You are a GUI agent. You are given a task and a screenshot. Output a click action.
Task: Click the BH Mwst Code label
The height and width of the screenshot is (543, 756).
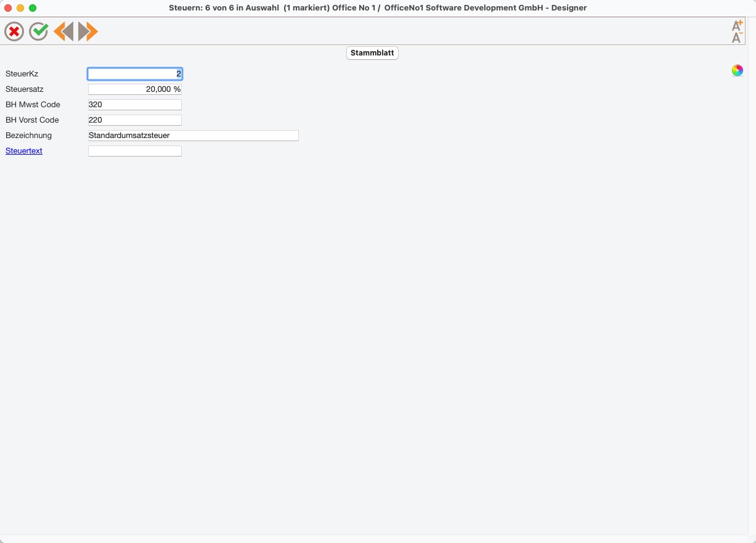(33, 105)
